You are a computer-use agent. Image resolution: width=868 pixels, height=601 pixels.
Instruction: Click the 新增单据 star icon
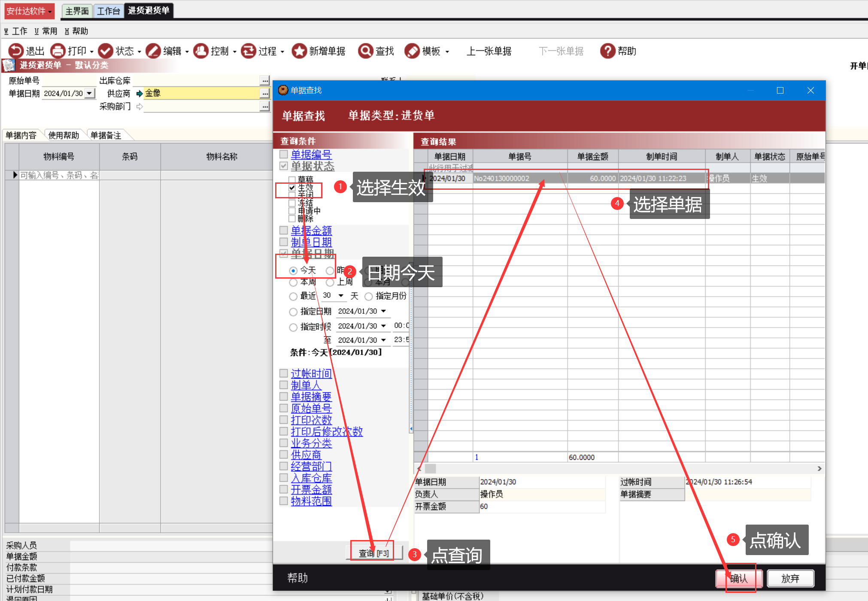pos(299,51)
